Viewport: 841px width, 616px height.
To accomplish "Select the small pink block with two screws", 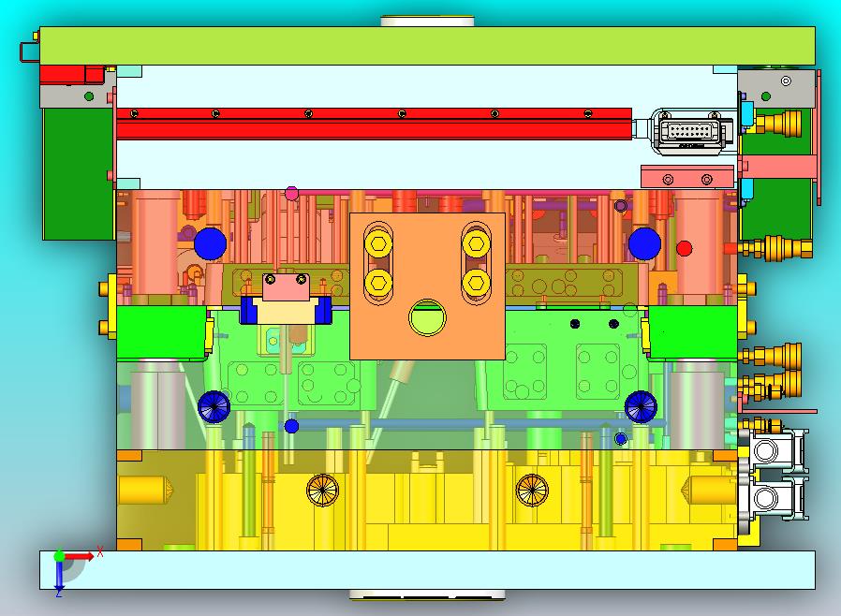I will 287,286.
